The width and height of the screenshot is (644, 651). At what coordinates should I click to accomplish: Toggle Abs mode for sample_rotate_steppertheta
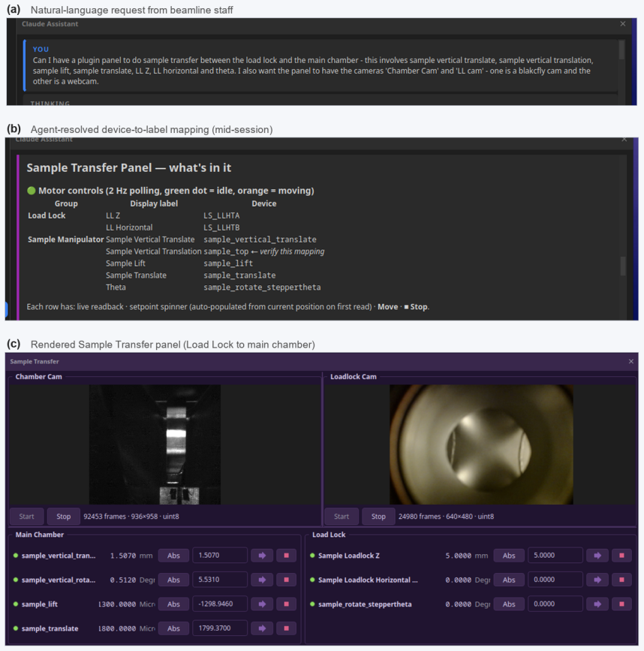[509, 604]
